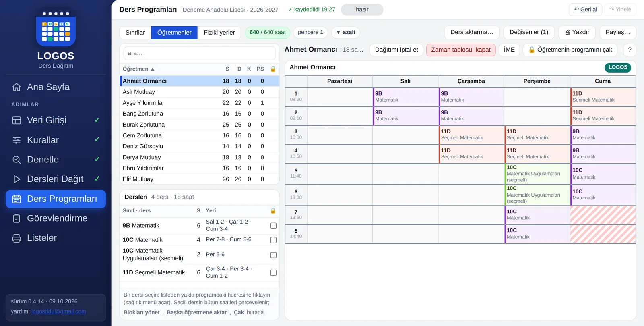Image resolution: width=644 pixels, height=326 pixels.
Task: Tick the 10C Matematik 4-hour row checkbox
Action: [x=273, y=240]
